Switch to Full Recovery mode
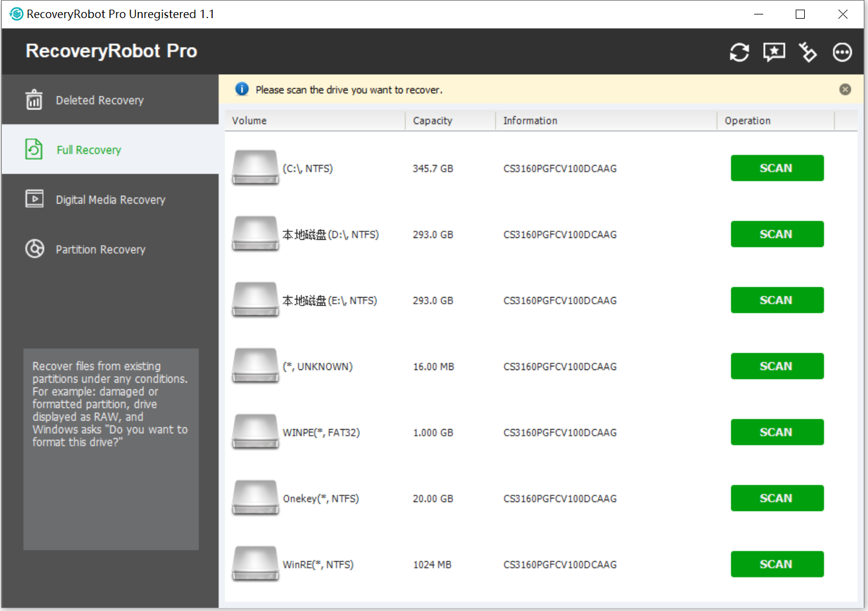Screen dimensions: 868x611 click(110, 149)
